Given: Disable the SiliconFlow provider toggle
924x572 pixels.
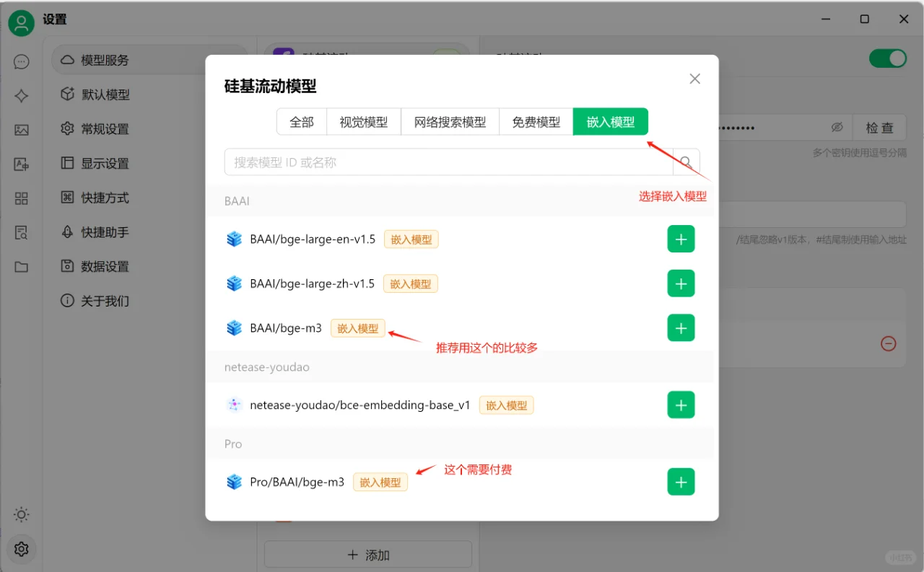Looking at the screenshot, I should (888, 58).
